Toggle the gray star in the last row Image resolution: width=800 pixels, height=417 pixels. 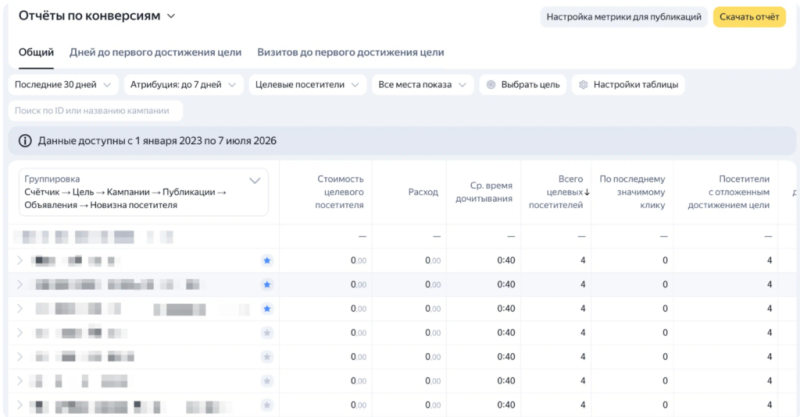267,405
